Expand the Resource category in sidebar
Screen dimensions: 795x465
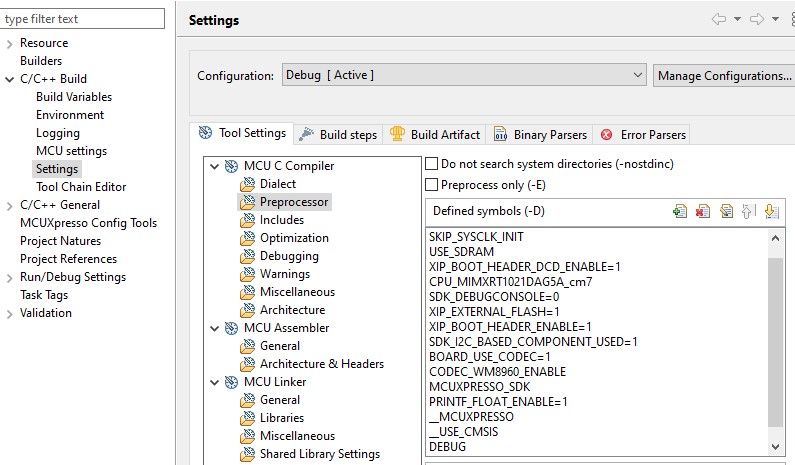tap(9, 43)
